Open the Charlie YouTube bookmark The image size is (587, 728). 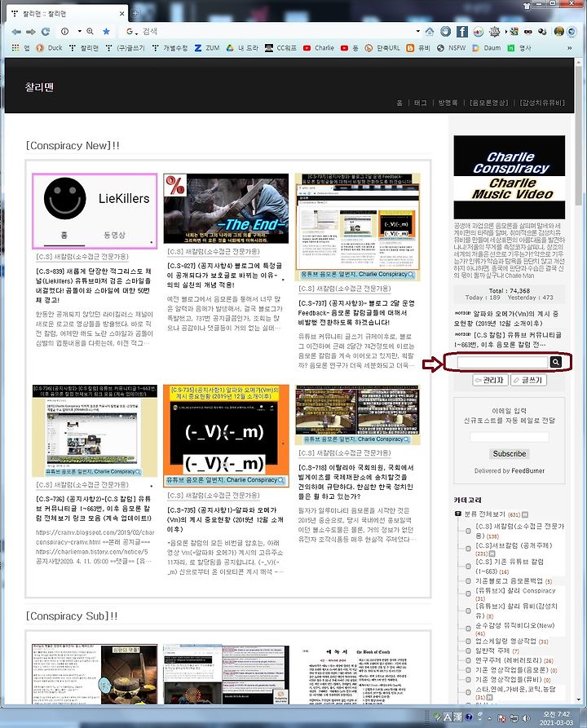(x=319, y=48)
